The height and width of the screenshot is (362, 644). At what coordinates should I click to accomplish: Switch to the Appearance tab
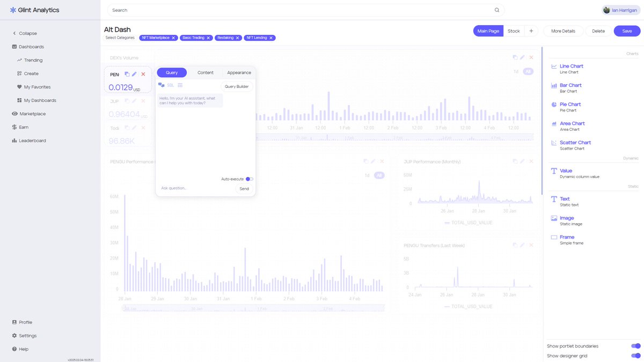pos(239,72)
